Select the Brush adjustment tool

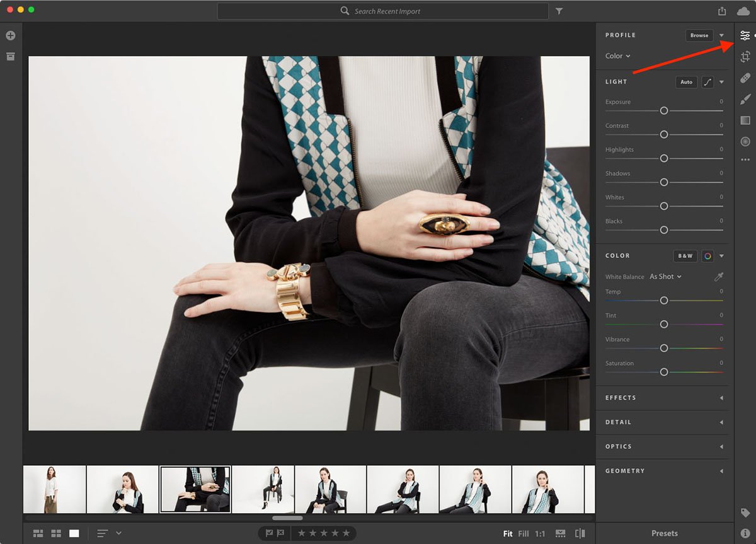pyautogui.click(x=745, y=99)
